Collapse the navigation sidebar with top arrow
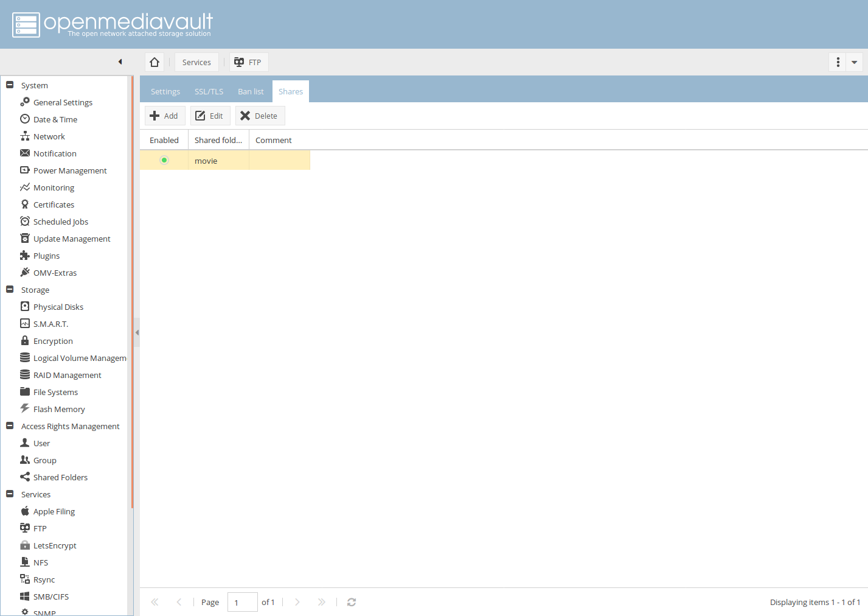Viewport: 868px width, 616px height. (x=120, y=61)
